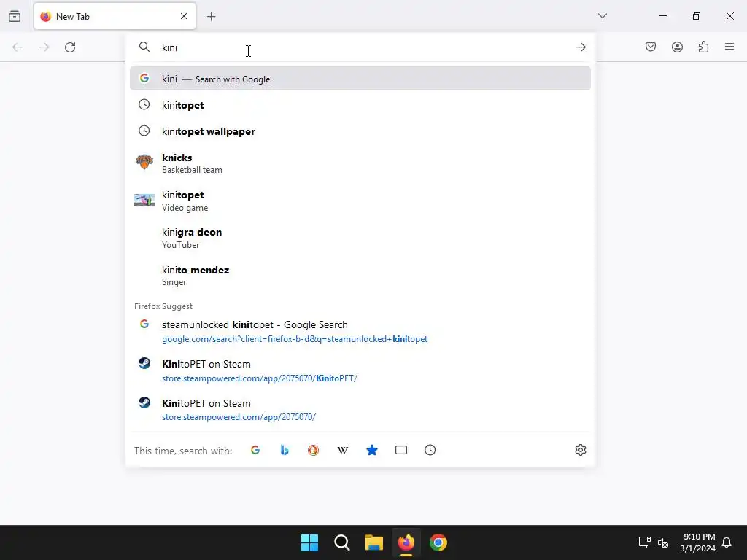Search Bookmarks with the star icon

coord(372,450)
